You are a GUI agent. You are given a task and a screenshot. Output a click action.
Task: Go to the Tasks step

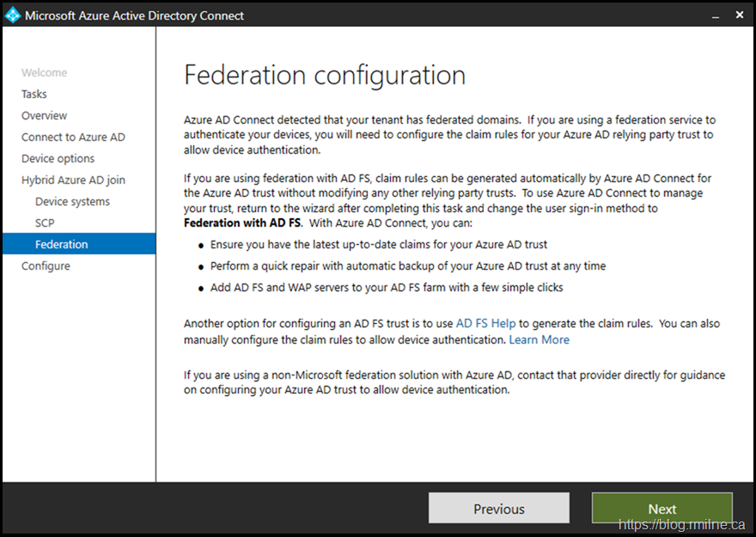(34, 95)
